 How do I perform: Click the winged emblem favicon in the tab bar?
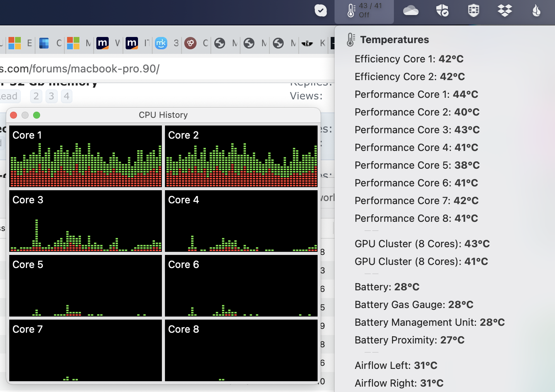click(307, 43)
